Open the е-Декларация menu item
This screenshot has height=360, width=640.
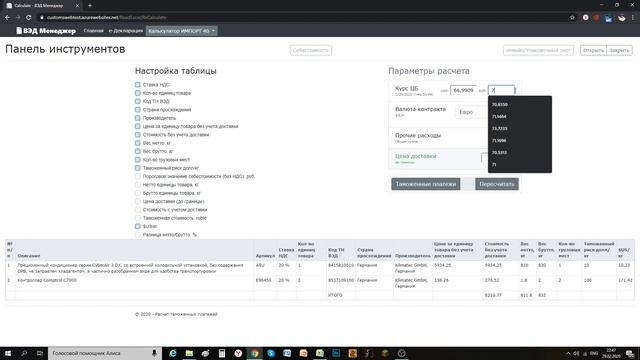pyautogui.click(x=126, y=31)
